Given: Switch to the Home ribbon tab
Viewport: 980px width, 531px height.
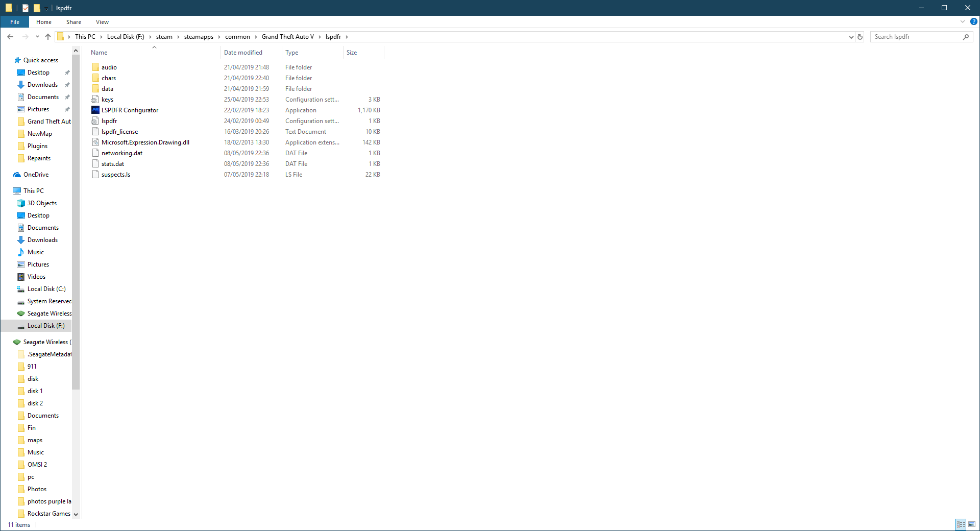Looking at the screenshot, I should 44,22.
